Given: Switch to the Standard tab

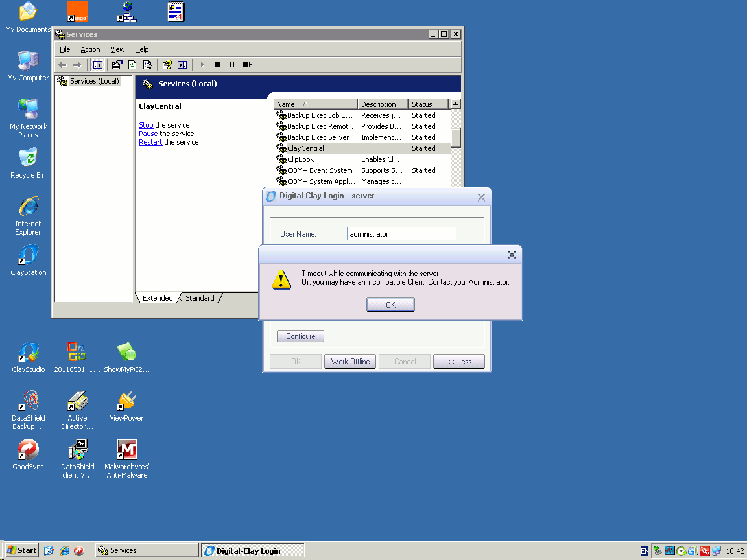Looking at the screenshot, I should (200, 298).
